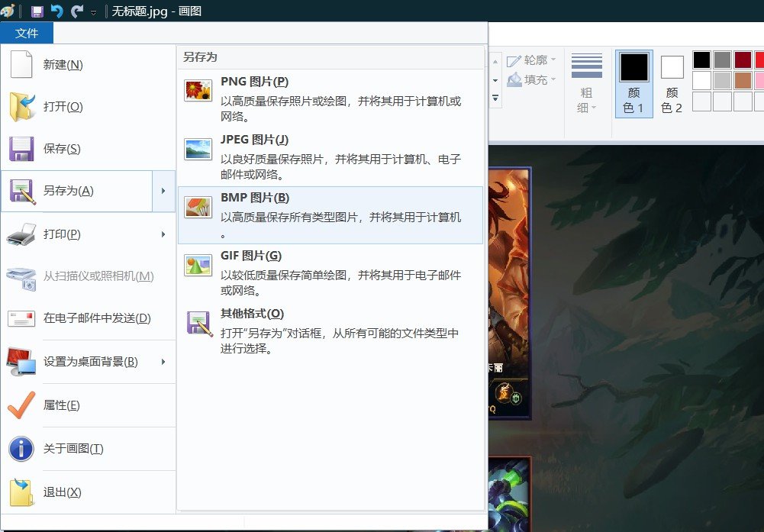Select 保存(S) menu entry
Screen dimensions: 764x532
[x=88, y=149]
